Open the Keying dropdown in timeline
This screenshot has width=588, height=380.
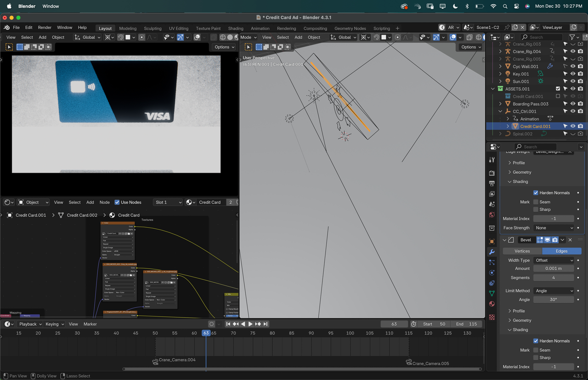click(54, 324)
